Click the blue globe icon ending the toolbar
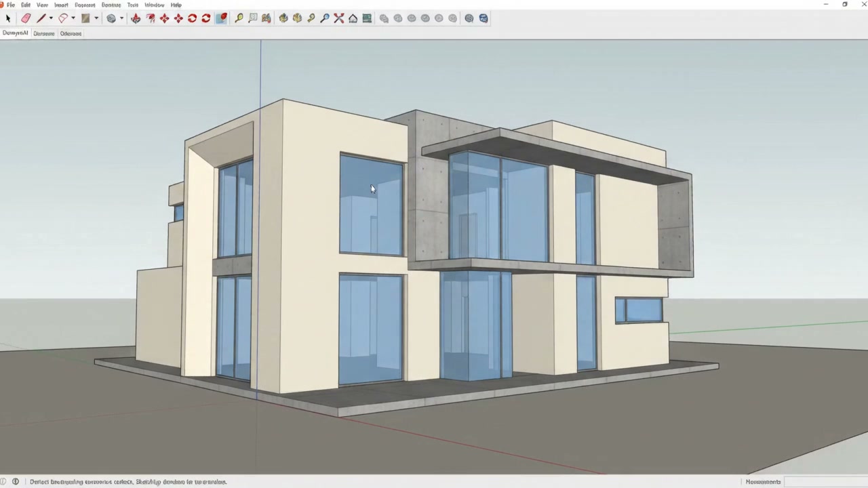The image size is (868, 488). 484,18
